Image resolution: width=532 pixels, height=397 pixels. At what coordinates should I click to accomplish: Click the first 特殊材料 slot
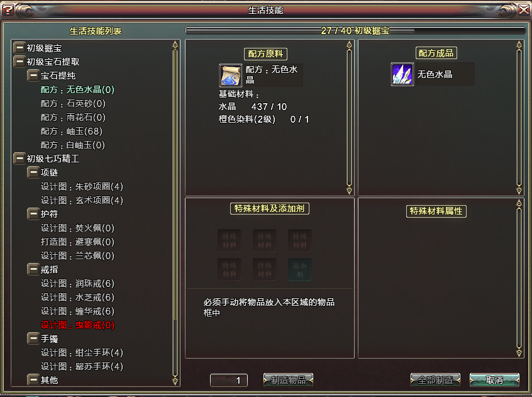tap(230, 240)
